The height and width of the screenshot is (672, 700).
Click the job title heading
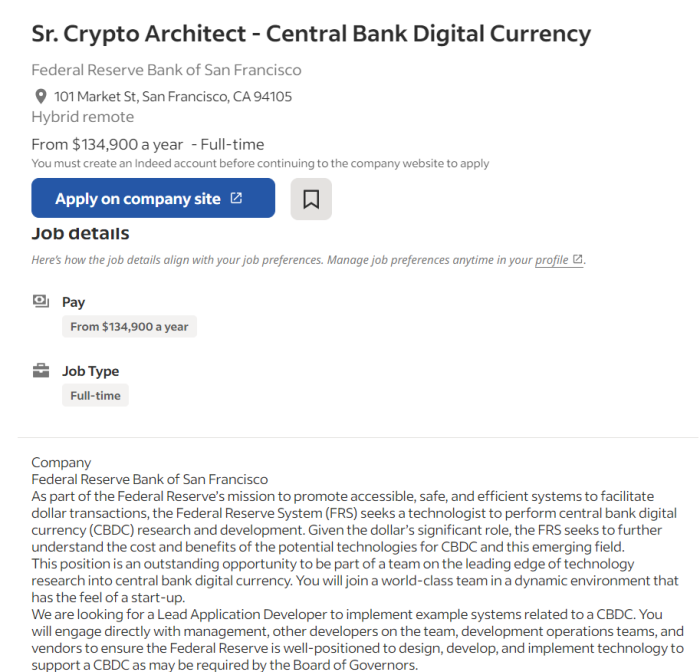pos(311,34)
